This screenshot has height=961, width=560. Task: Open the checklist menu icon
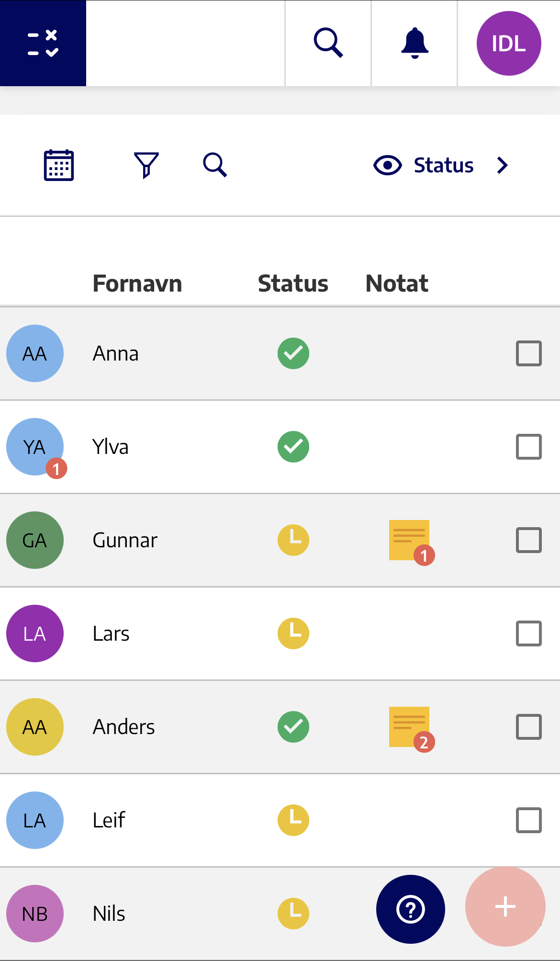[x=43, y=43]
